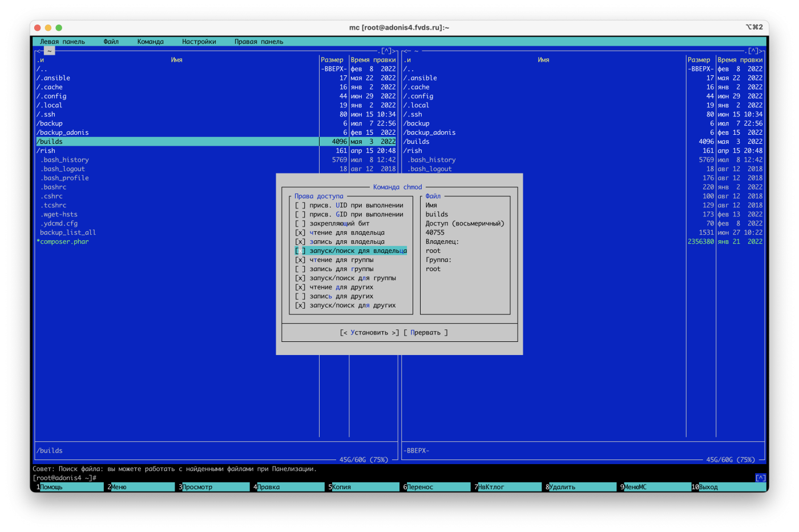799x532 pixels.
Task: Select /builds directory in right panel
Action: coord(583,142)
